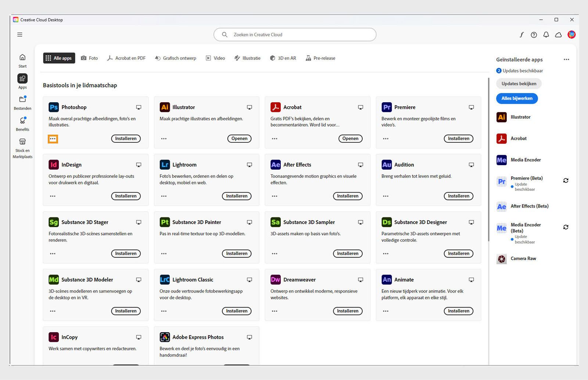Viewport: 588px width, 380px height.
Task: Open the hamburger menu
Action: coord(20,35)
